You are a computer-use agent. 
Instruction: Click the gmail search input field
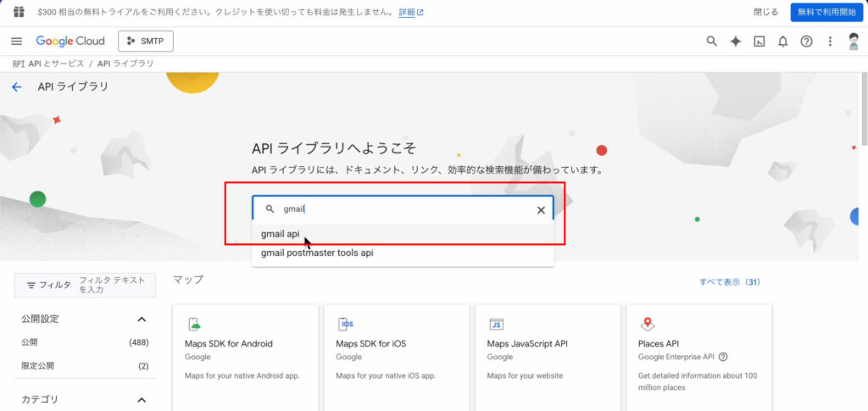click(403, 209)
